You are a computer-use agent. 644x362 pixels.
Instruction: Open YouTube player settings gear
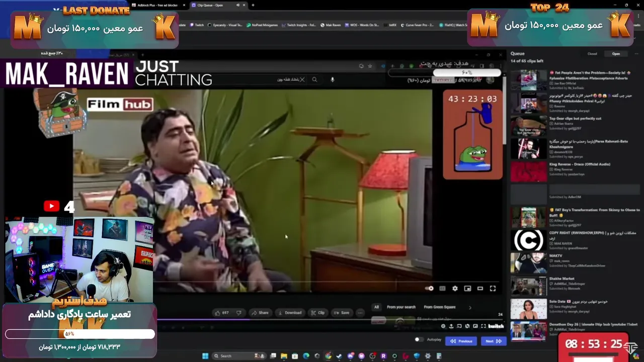pyautogui.click(x=455, y=289)
